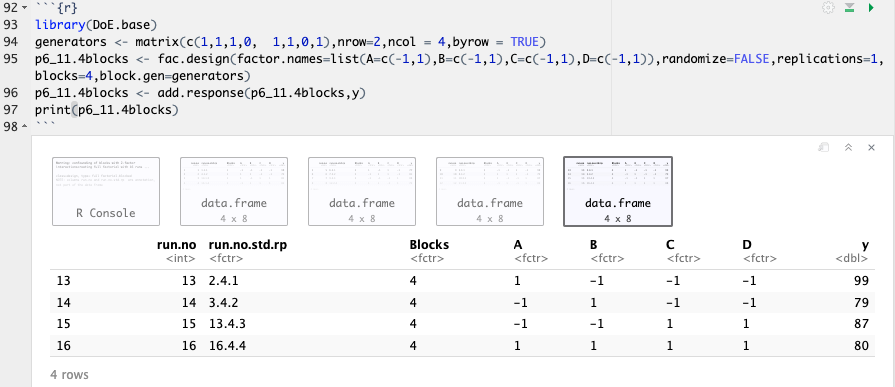Select y value 79
The image size is (895, 387).
click(x=862, y=302)
